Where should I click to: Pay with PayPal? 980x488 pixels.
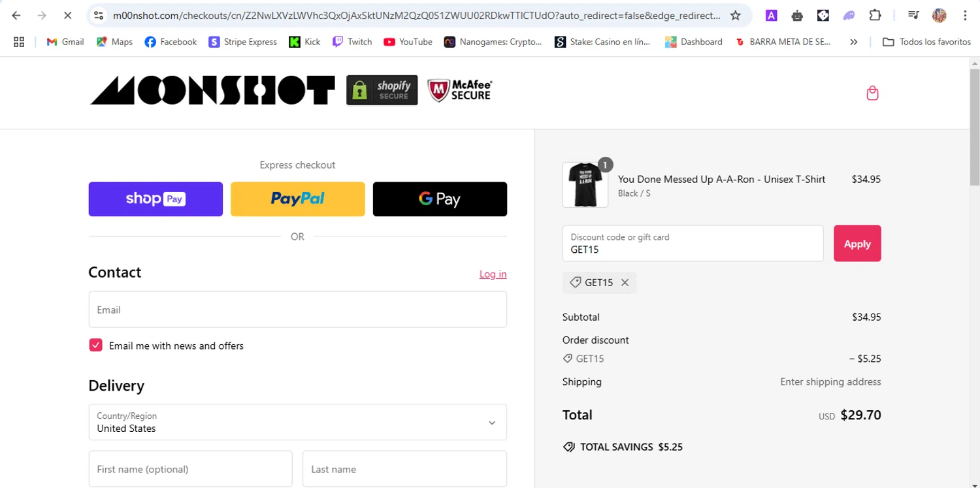[x=298, y=199]
